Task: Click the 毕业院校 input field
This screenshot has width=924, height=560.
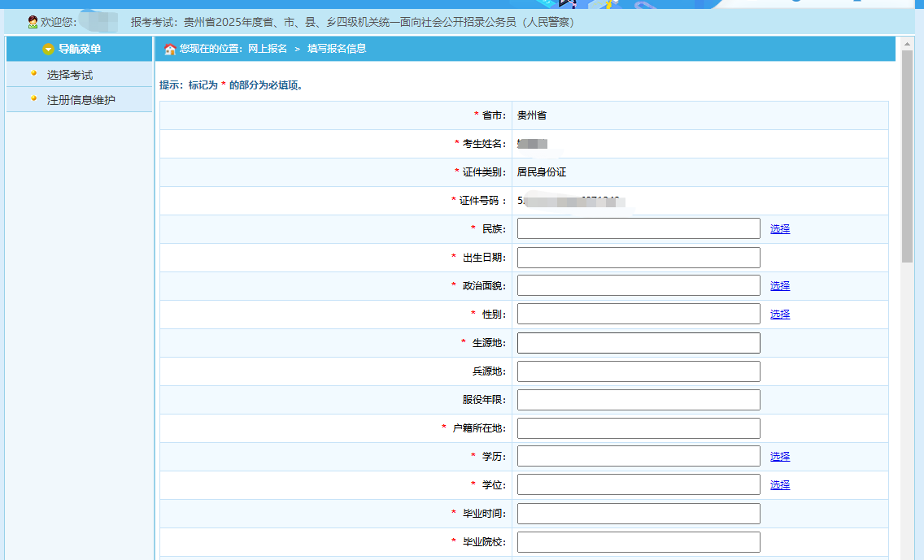Action: pyautogui.click(x=639, y=542)
